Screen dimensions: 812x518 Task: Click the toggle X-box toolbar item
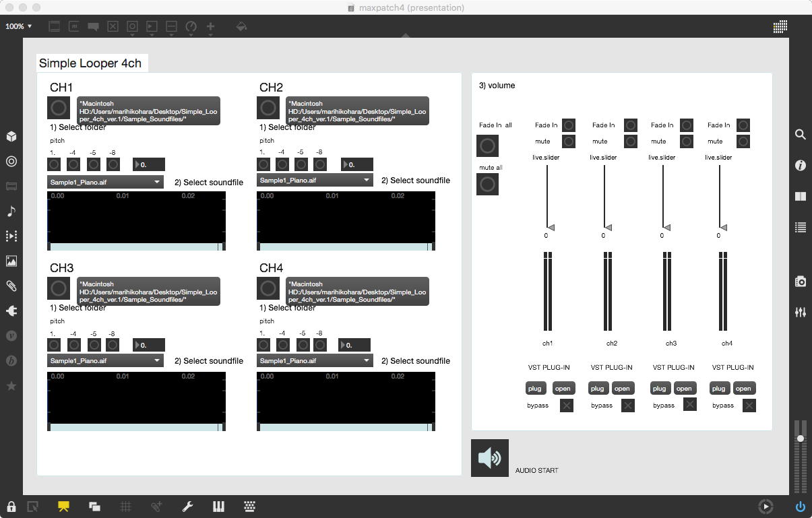(x=113, y=26)
